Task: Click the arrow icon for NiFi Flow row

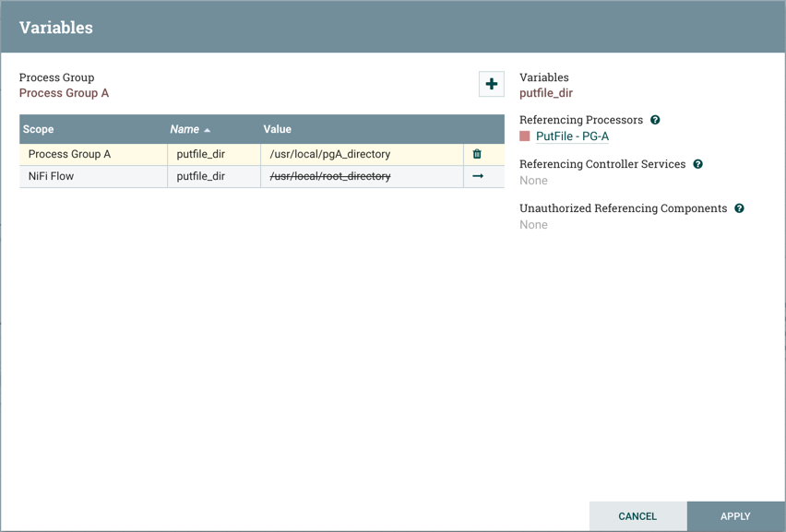Action: (478, 176)
